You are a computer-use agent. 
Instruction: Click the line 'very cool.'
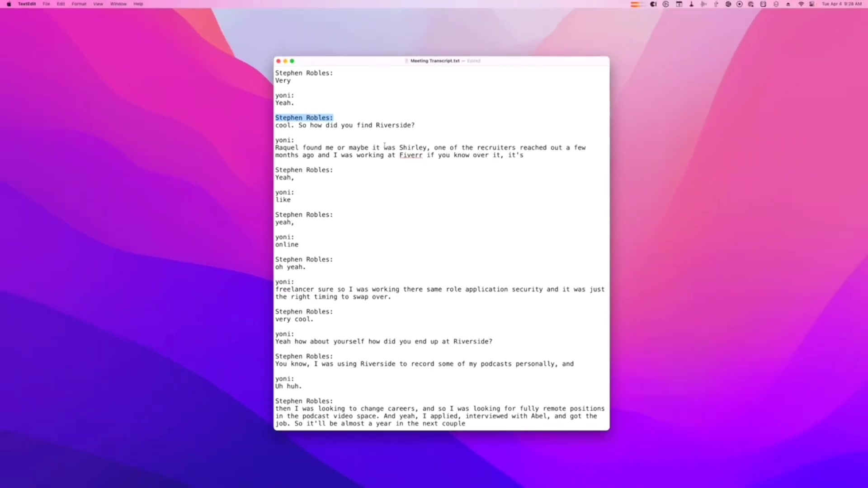click(294, 319)
